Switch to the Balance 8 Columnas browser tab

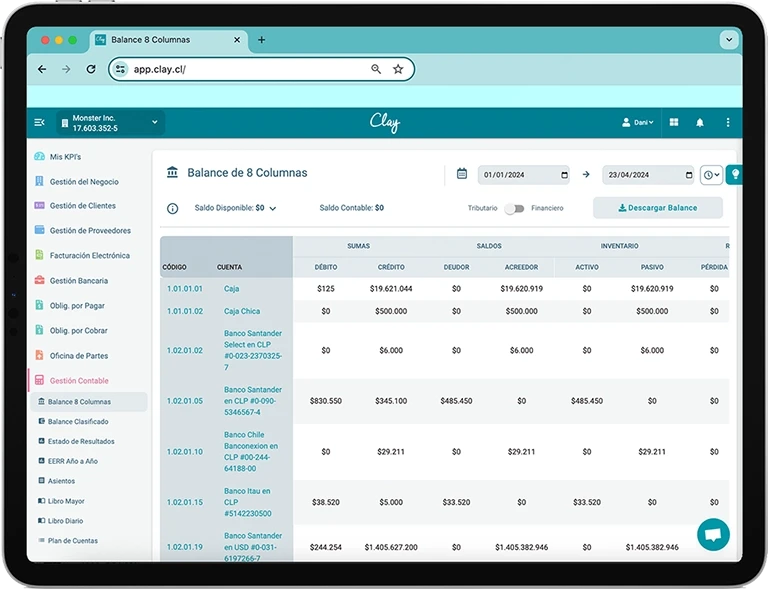168,40
